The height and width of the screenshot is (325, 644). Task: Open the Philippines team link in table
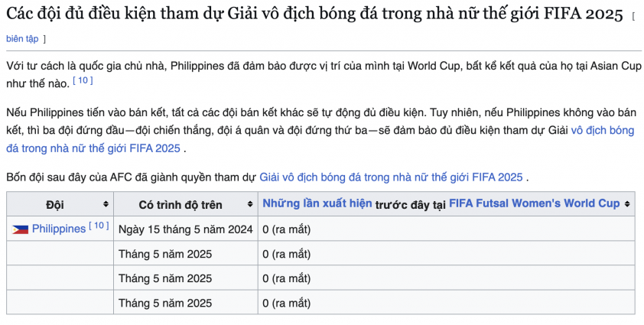coord(59,229)
